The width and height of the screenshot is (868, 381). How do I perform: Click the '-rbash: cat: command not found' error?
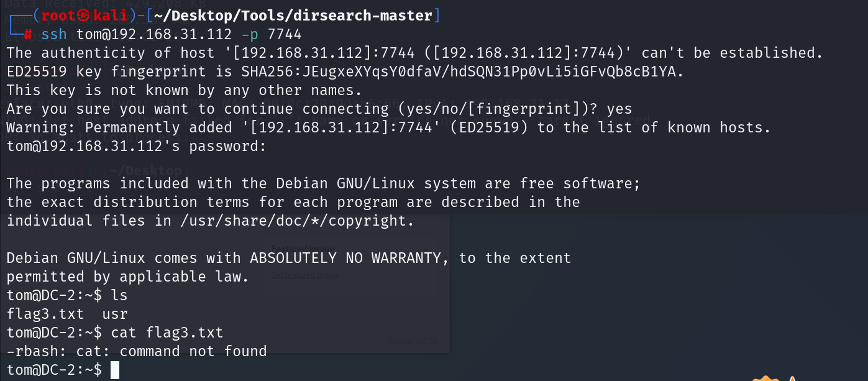pyautogui.click(x=137, y=351)
